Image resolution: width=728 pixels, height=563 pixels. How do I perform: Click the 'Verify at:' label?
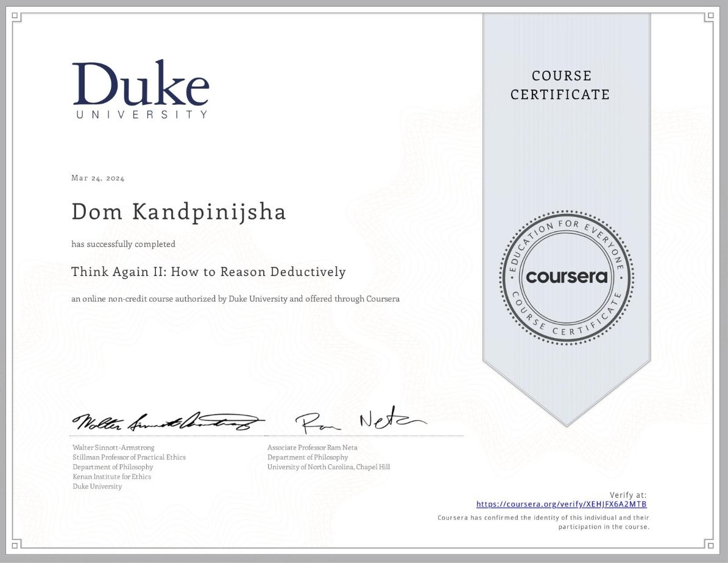[x=627, y=495]
